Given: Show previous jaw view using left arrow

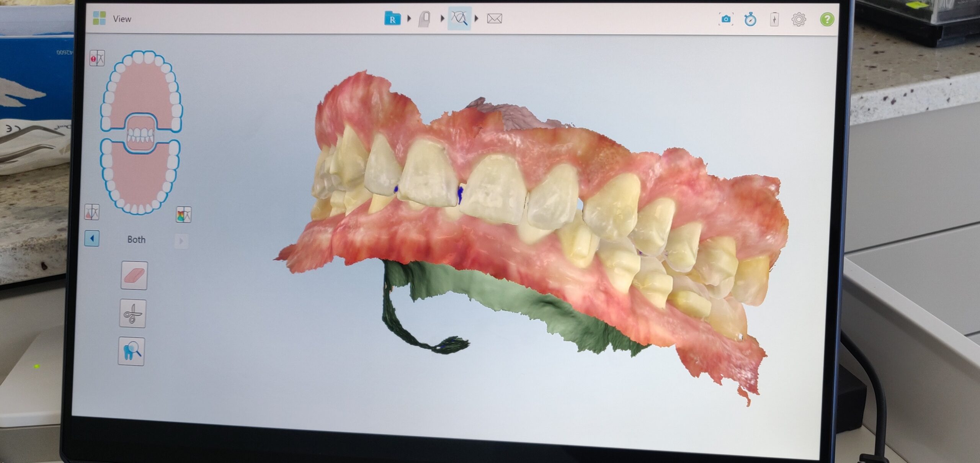Looking at the screenshot, I should coord(92,239).
